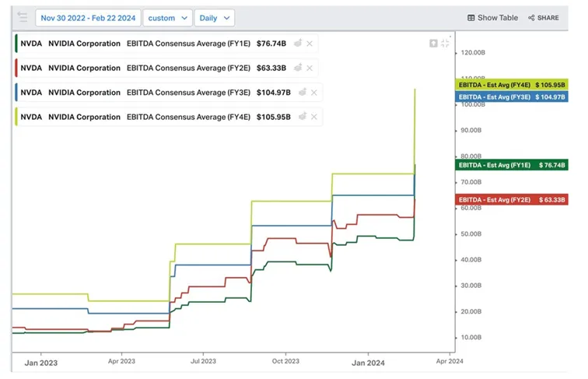Remove the FY1E EBITDA series

click(310, 44)
